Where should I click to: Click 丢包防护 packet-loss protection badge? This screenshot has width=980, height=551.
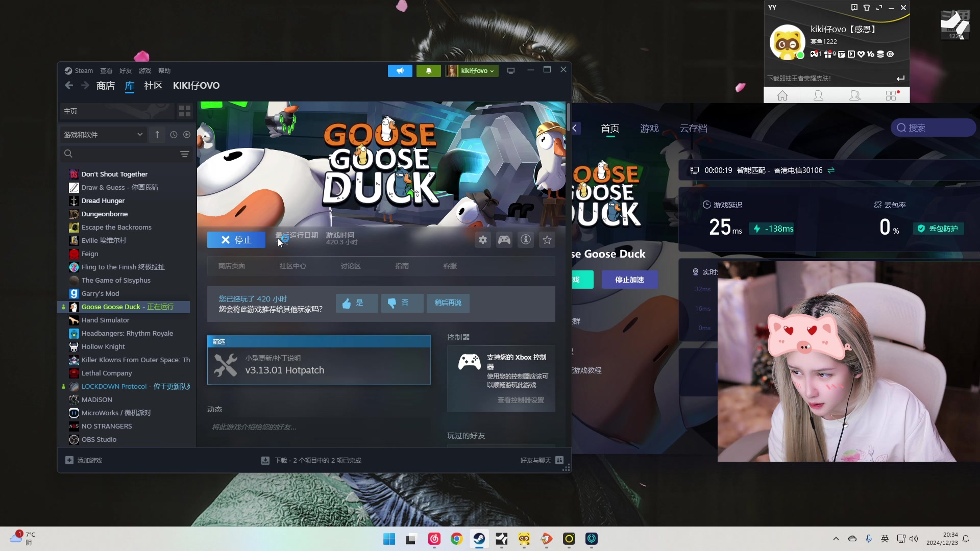(x=939, y=229)
